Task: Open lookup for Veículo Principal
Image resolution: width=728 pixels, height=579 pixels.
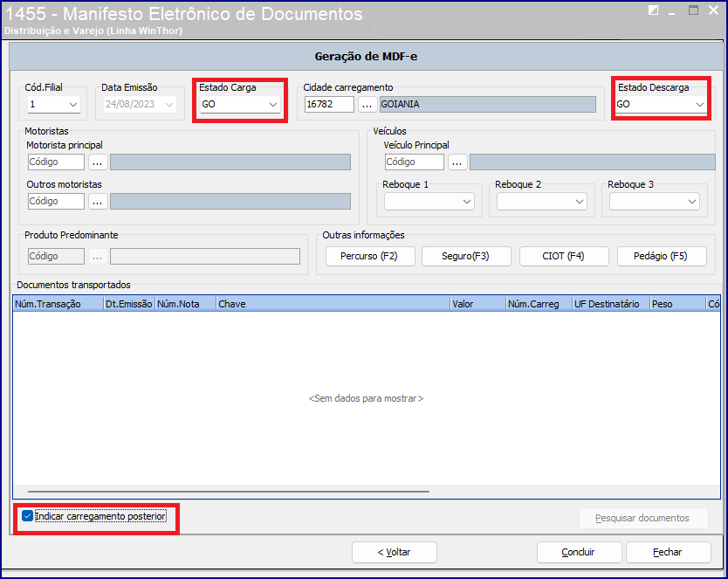Action: [x=457, y=162]
